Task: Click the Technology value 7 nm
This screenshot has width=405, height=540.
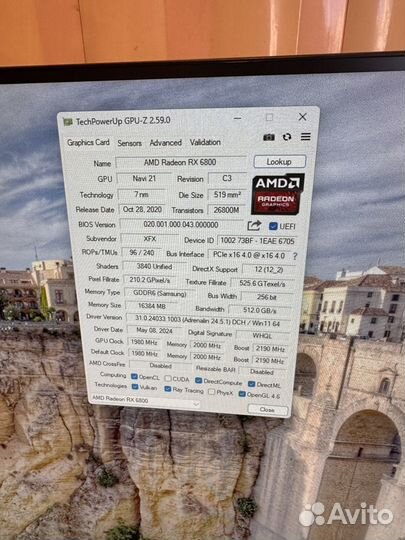Action: coord(141,194)
